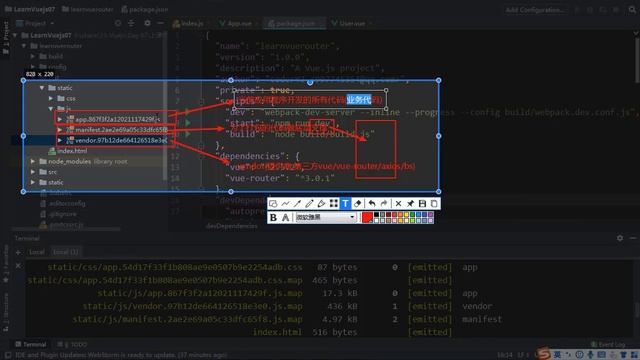The image size is (640, 360).
Task: Select the pencil freehand tool
Action: [309, 204]
